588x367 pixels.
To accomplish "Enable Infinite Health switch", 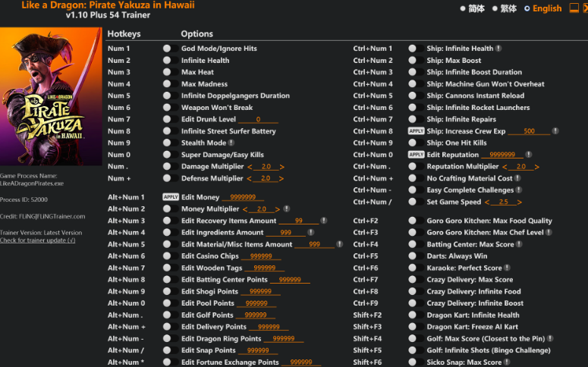I will click(x=171, y=61).
